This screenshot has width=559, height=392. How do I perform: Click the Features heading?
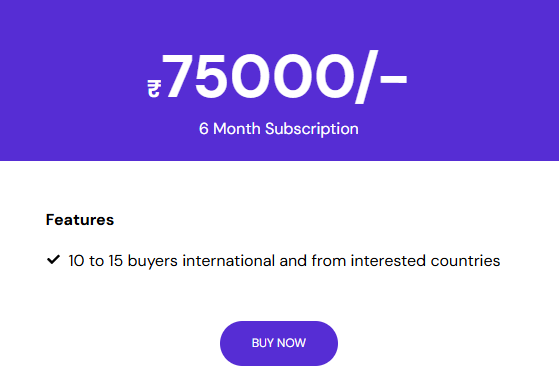point(80,220)
